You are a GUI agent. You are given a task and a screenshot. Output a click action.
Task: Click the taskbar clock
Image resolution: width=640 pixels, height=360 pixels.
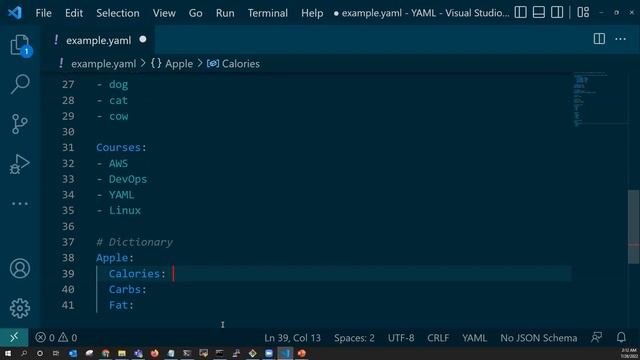(x=629, y=353)
